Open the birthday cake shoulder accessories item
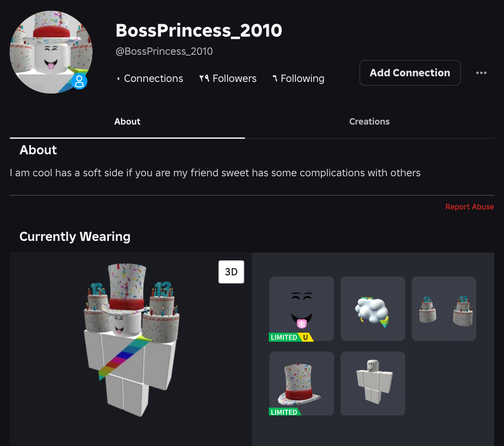Image resolution: width=504 pixels, height=446 pixels. 444,309
